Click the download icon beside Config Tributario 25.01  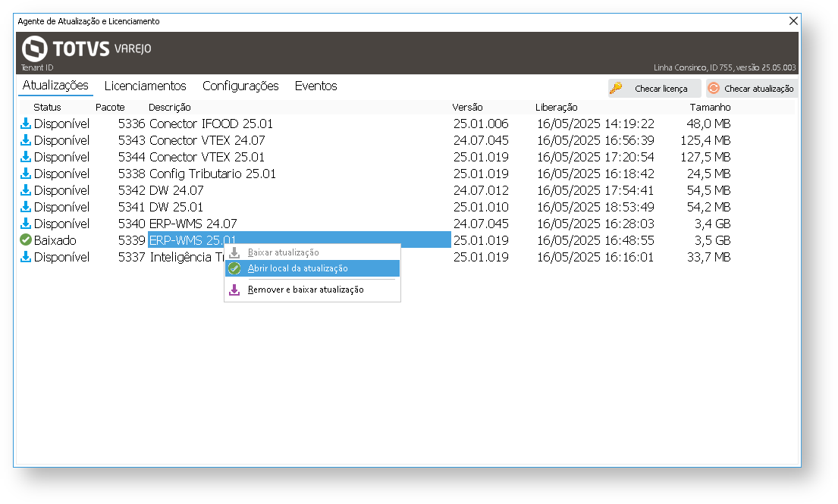coord(25,174)
